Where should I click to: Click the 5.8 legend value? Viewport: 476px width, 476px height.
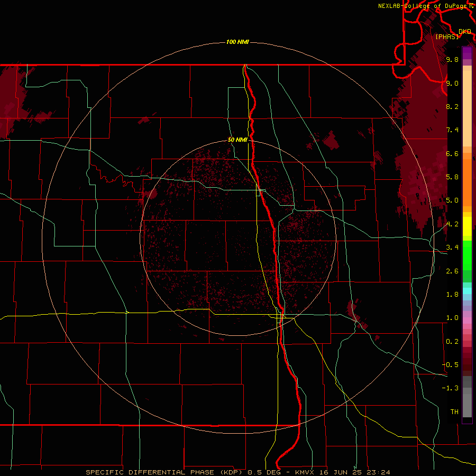click(452, 177)
